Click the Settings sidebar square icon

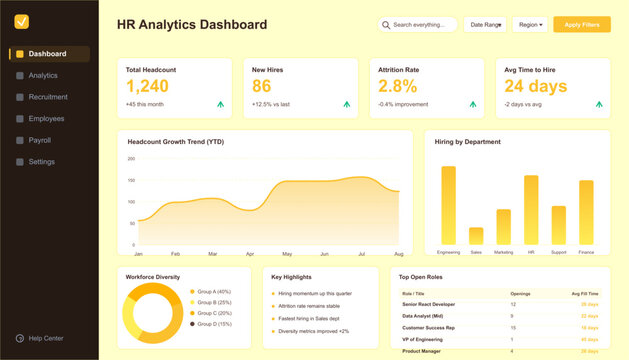[20, 162]
